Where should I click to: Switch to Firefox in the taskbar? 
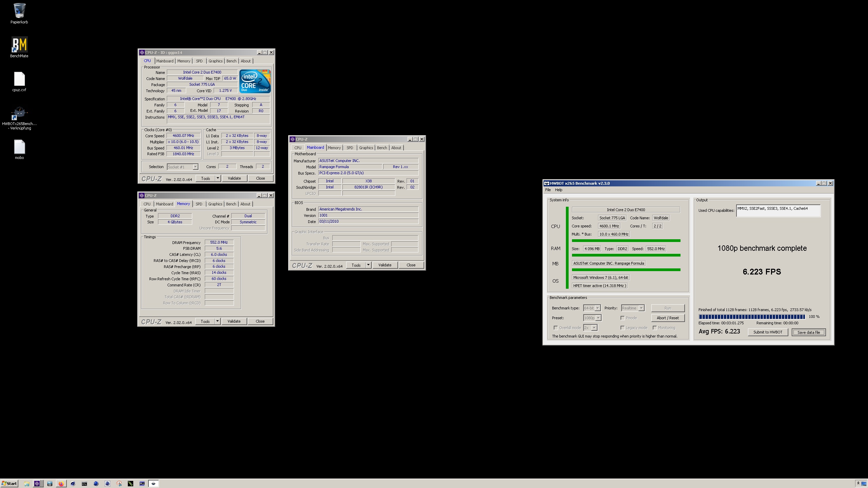pyautogui.click(x=61, y=484)
